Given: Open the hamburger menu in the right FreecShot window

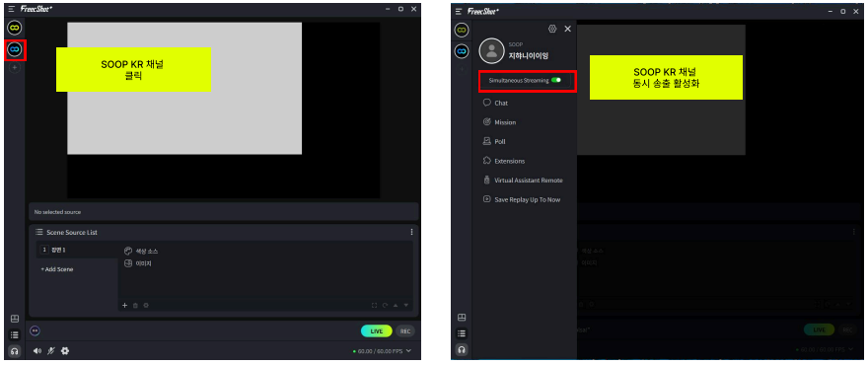Looking at the screenshot, I should pos(459,11).
